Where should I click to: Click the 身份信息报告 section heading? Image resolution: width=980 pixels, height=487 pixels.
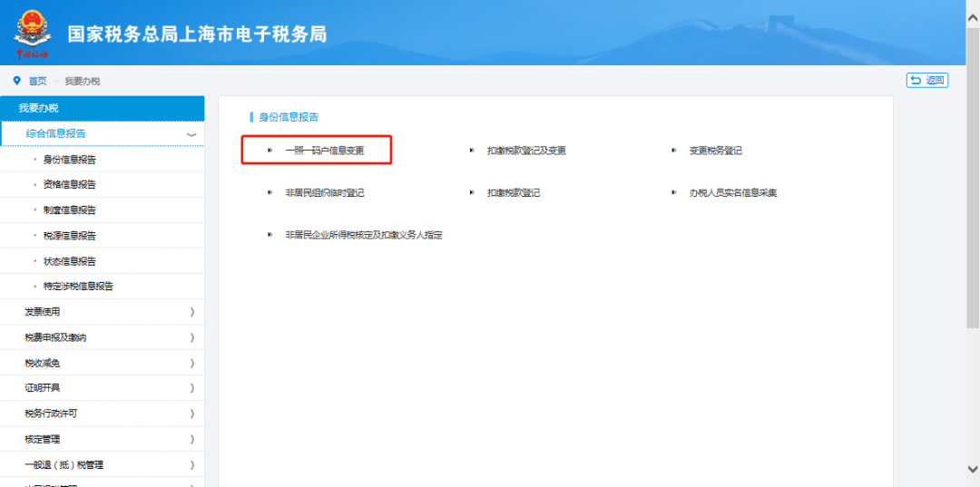click(x=289, y=117)
